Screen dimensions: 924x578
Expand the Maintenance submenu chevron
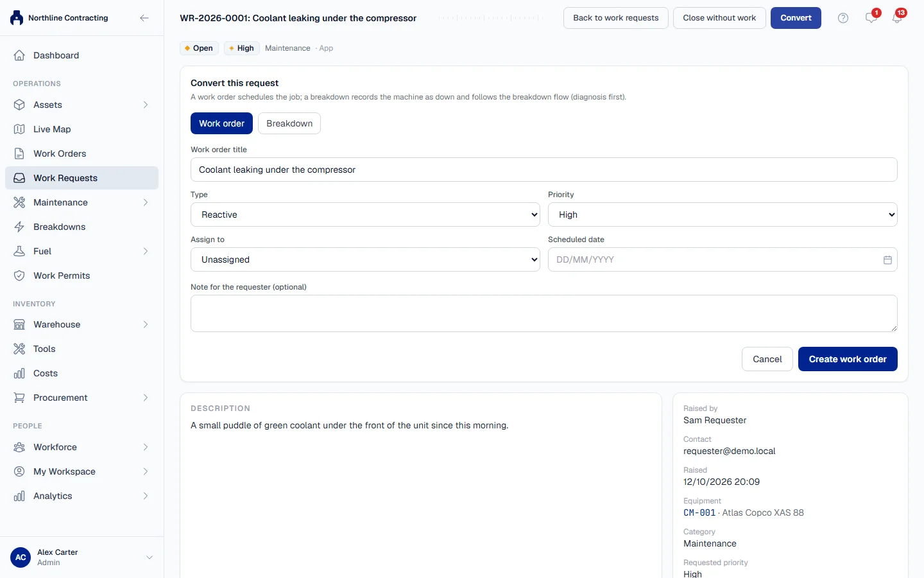pyautogui.click(x=146, y=202)
